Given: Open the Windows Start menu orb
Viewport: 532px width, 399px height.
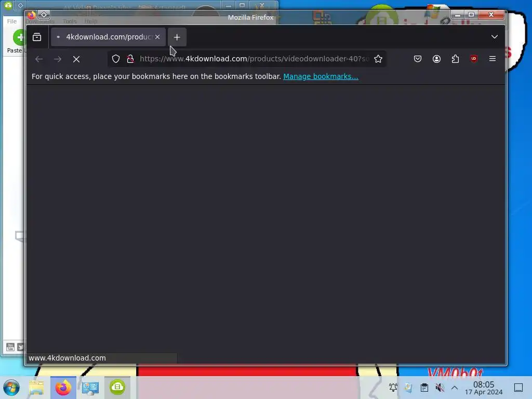Looking at the screenshot, I should click(x=11, y=388).
